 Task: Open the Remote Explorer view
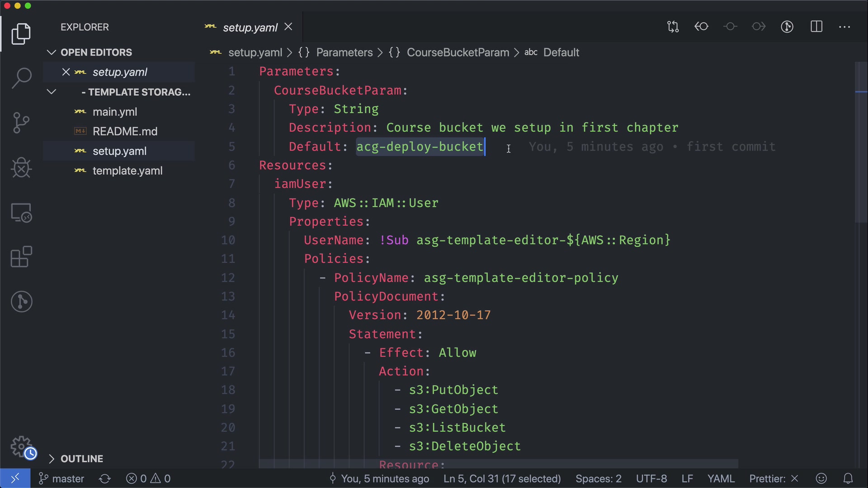tap(21, 212)
